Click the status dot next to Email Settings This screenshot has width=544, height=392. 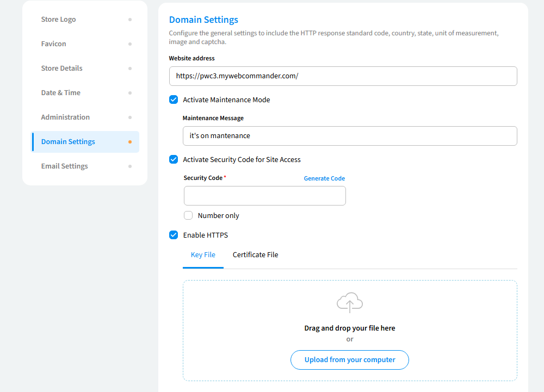coord(130,166)
